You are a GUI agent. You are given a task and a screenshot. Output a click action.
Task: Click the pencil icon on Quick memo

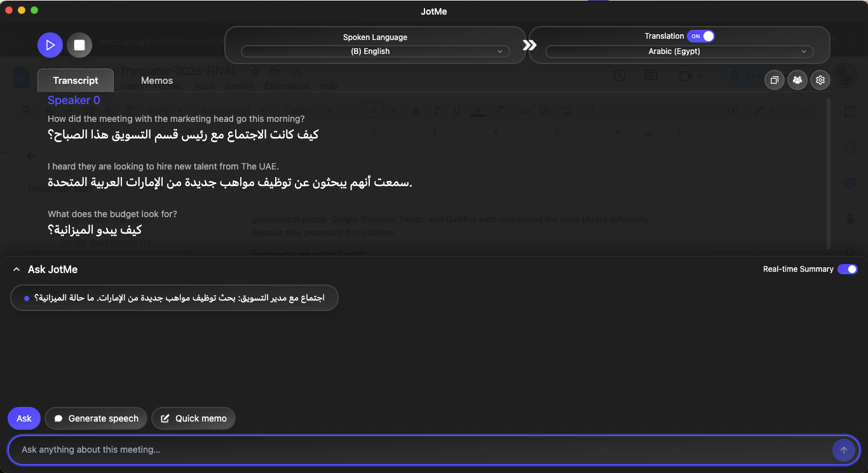click(166, 418)
